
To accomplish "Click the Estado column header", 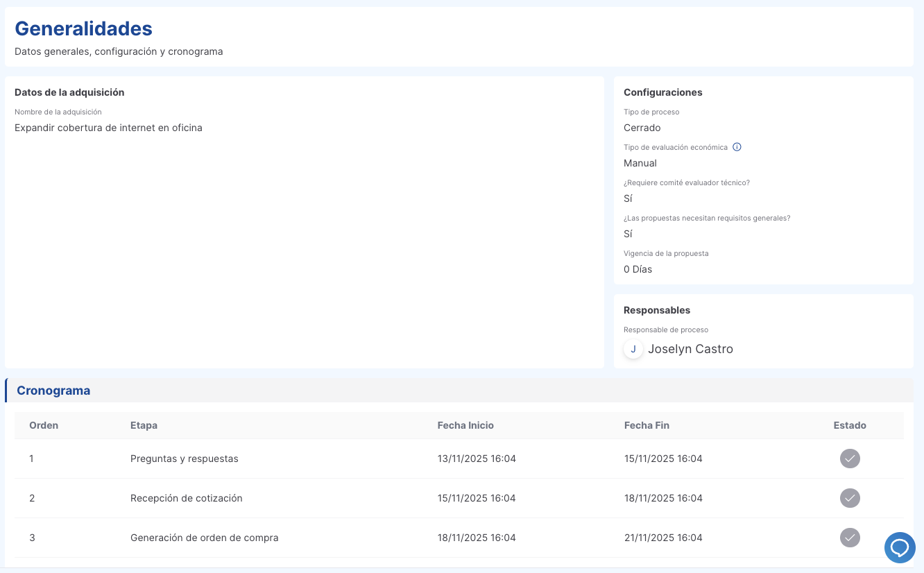I will [850, 425].
